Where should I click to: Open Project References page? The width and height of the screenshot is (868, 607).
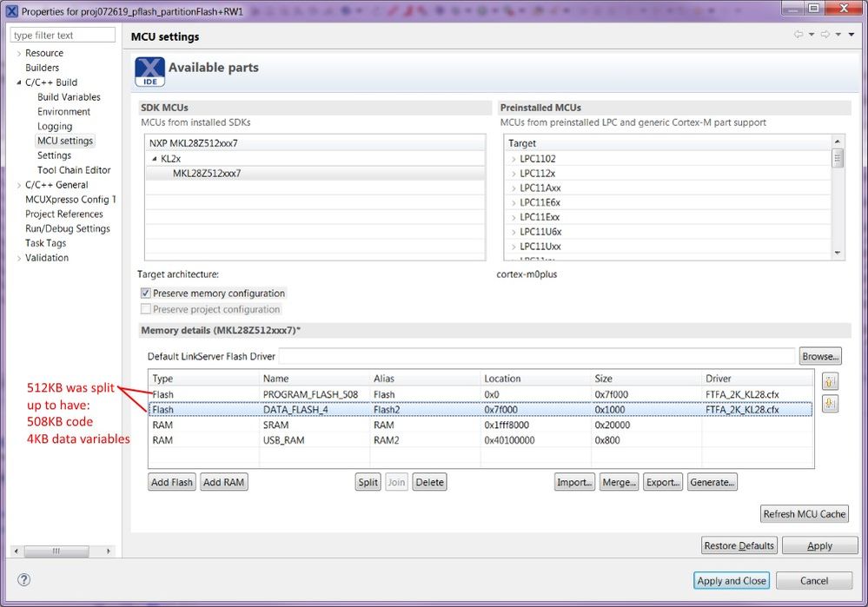63,214
